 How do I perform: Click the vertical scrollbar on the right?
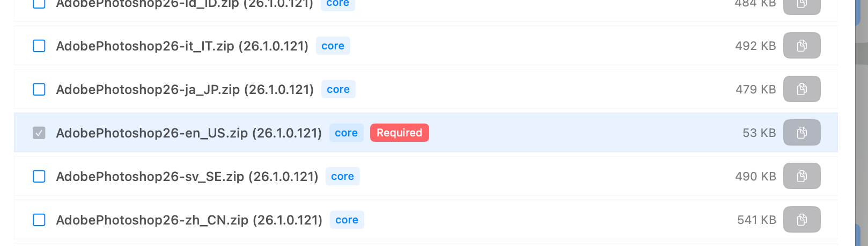pyautogui.click(x=862, y=54)
